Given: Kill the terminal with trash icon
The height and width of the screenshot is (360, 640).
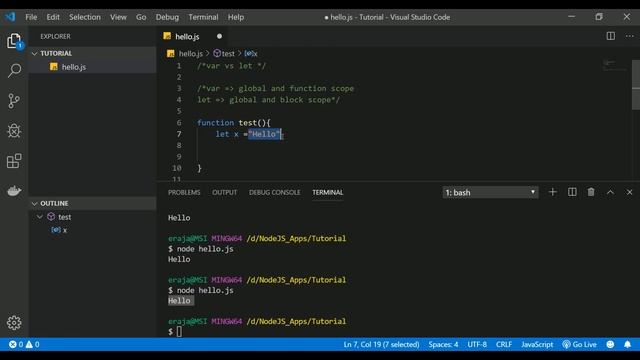Looking at the screenshot, I should pos(591,192).
